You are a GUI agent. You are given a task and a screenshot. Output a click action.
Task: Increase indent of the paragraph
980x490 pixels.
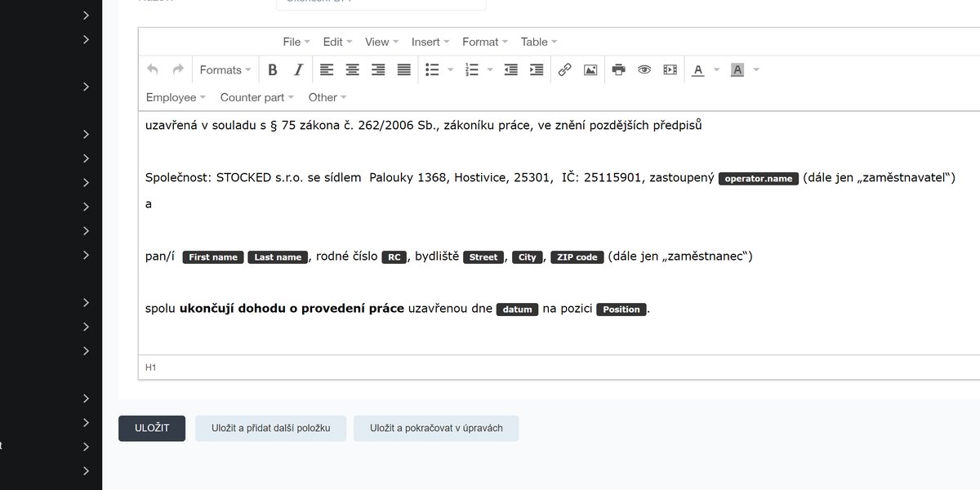(537, 70)
